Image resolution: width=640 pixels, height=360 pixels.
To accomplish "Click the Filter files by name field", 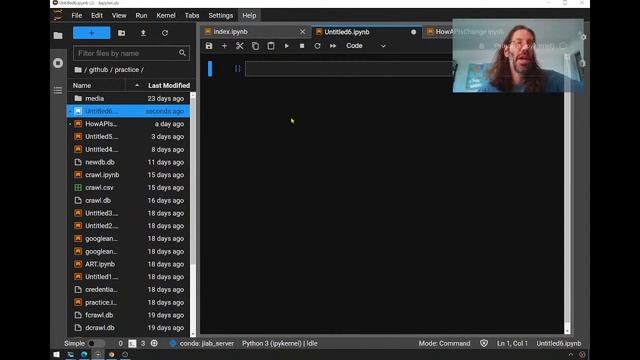I will [131, 53].
